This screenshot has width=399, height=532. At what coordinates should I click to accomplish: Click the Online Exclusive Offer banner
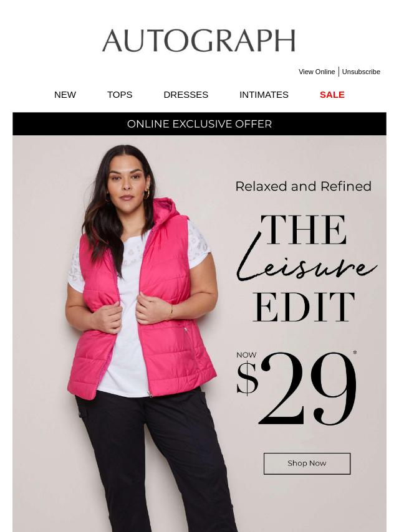199,124
